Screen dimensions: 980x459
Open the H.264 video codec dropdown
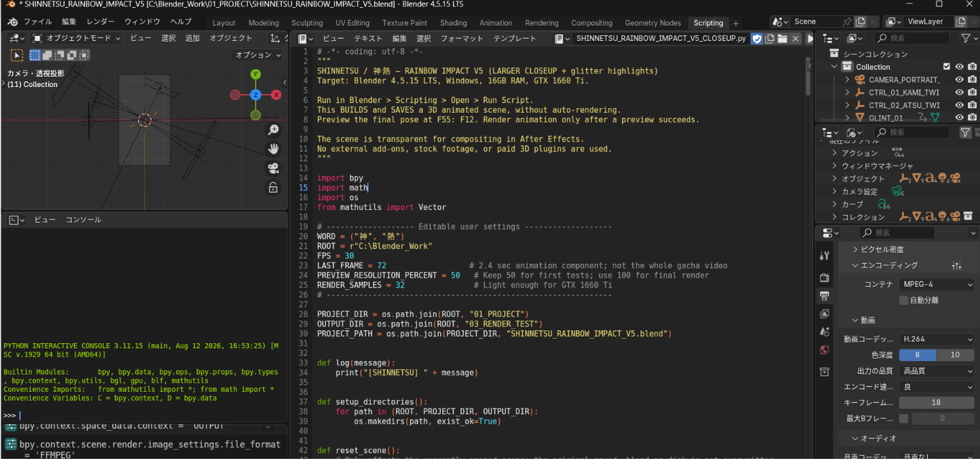[x=937, y=339]
